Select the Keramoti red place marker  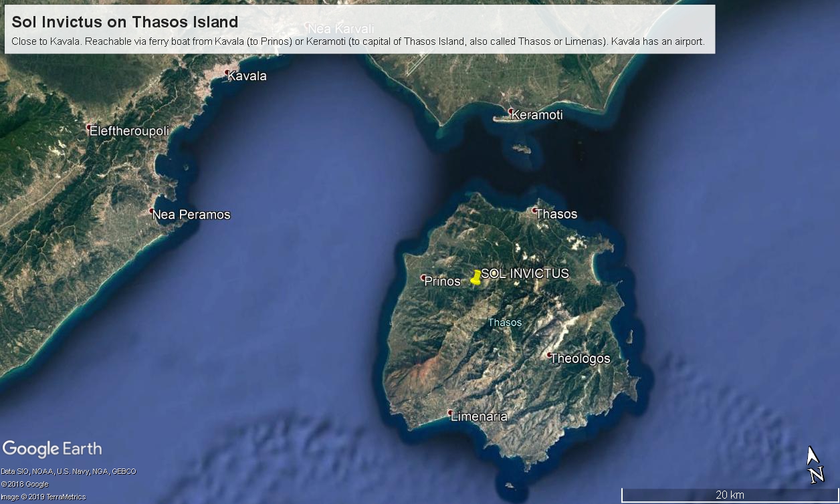pos(510,111)
